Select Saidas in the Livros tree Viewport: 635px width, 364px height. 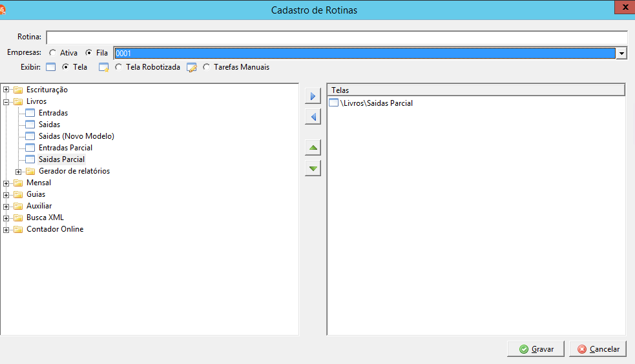pos(49,125)
